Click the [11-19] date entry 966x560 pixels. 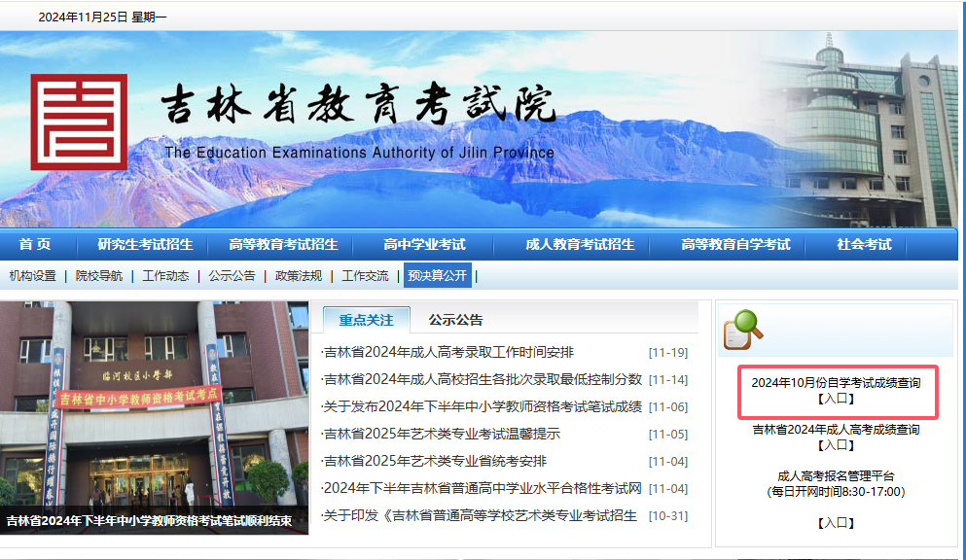tap(667, 353)
